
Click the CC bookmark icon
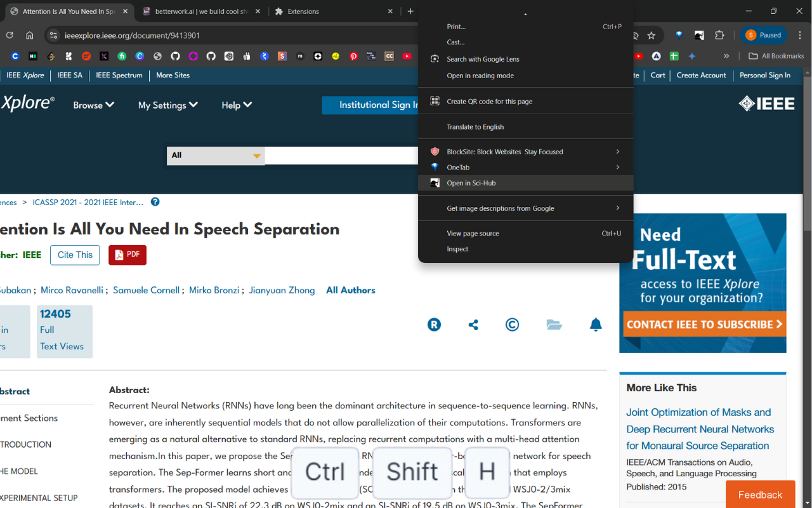[x=390, y=57]
